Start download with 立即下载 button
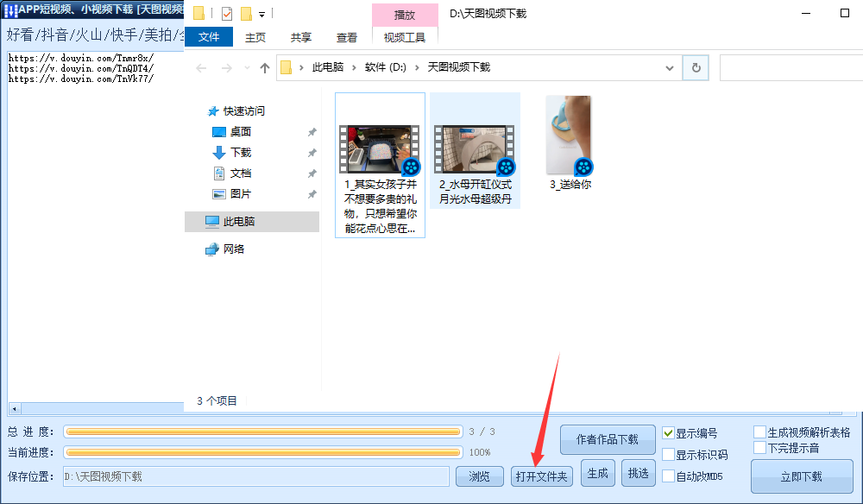The height and width of the screenshot is (504, 863). tap(802, 476)
